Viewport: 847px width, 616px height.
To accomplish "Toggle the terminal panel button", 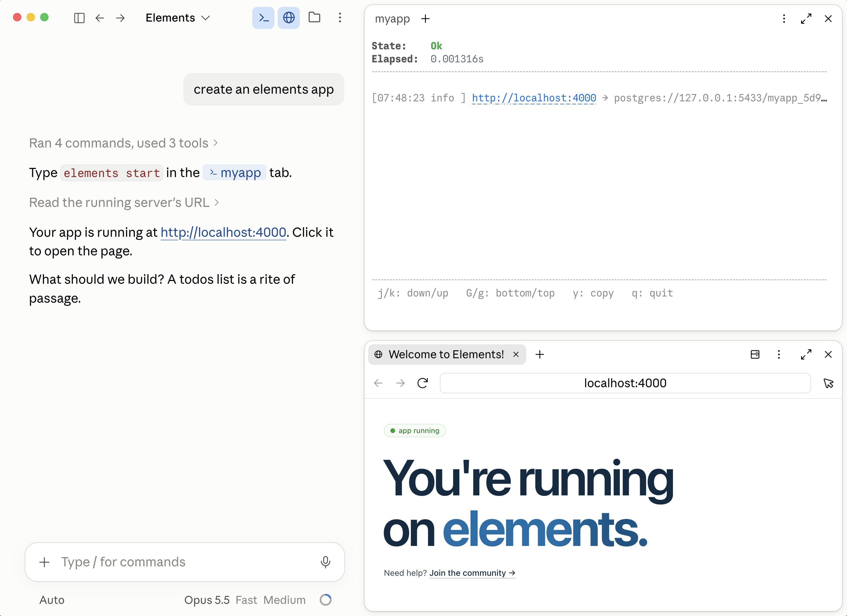I will click(x=263, y=17).
